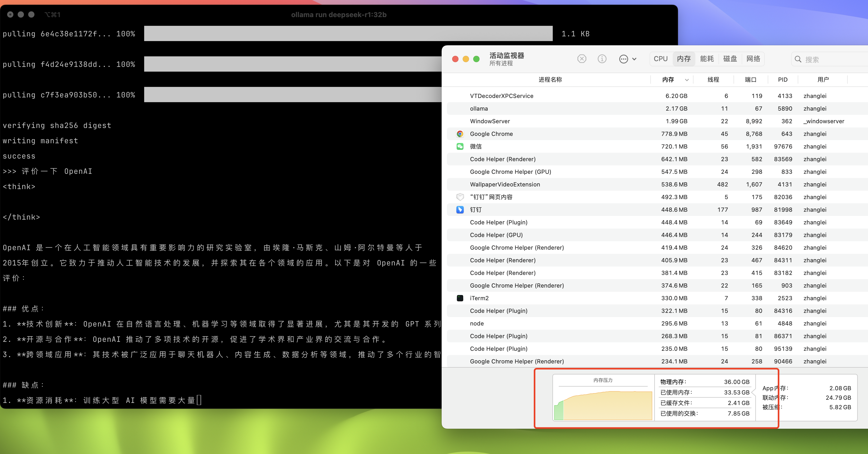Click the pulling c7f3ea903b50 progress bar
This screenshot has width=868, height=454.
[x=292, y=95]
